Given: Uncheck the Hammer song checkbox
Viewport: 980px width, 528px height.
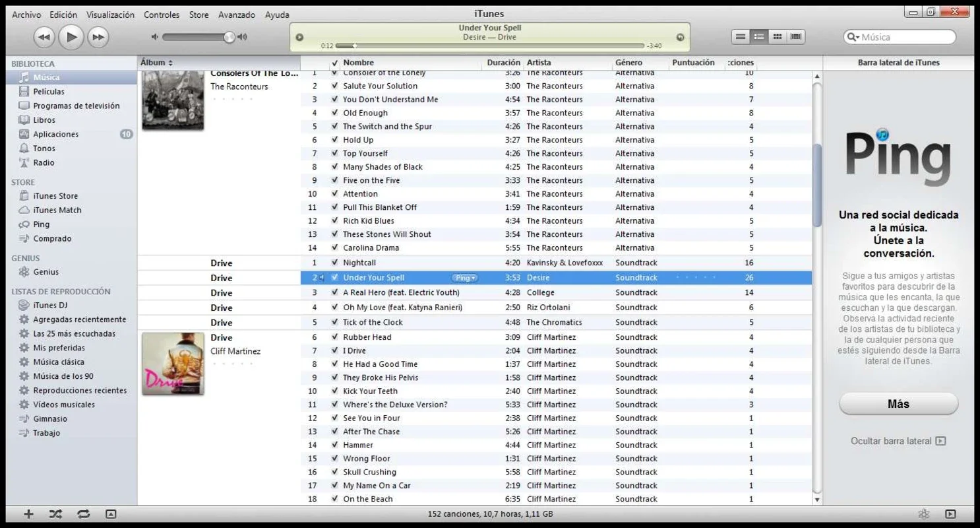Looking at the screenshot, I should click(334, 445).
